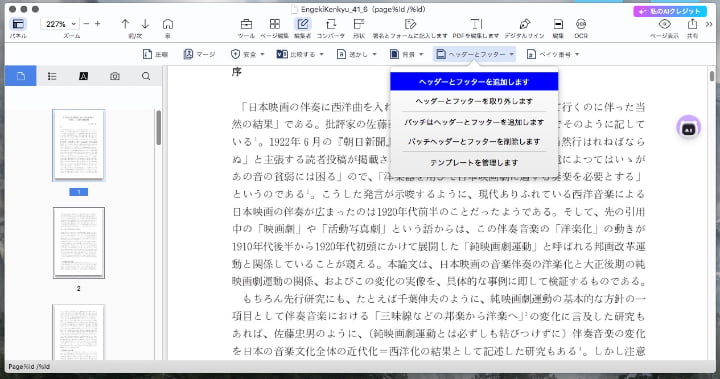Choose バッチヘッダーとフッターを削除します
Screen dimensions: 720x379
point(474,141)
